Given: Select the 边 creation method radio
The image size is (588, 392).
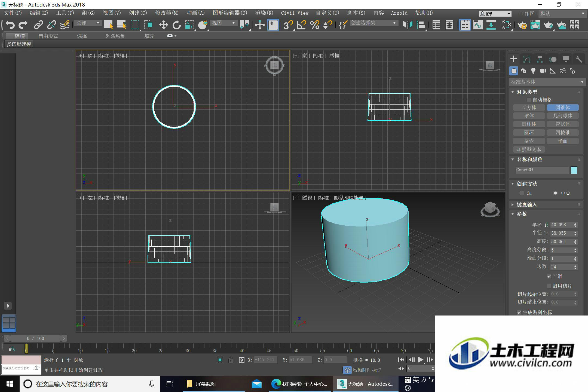Looking at the screenshot, I should [522, 193].
